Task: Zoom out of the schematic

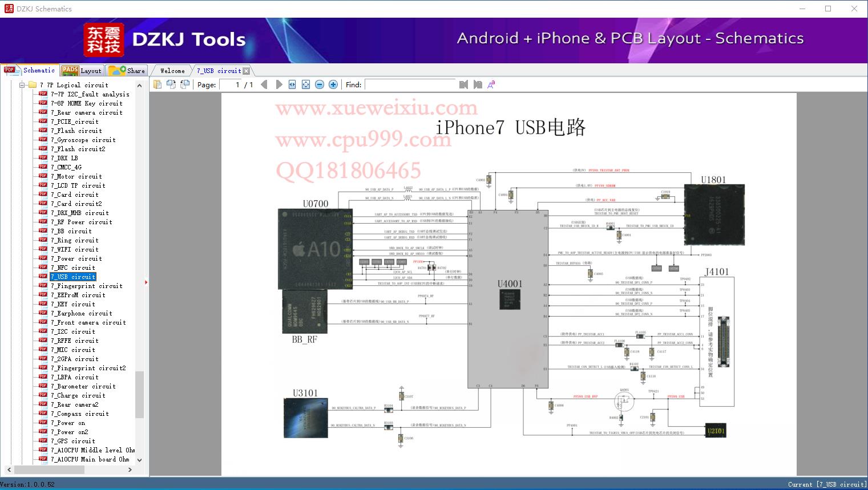Action: [x=320, y=84]
